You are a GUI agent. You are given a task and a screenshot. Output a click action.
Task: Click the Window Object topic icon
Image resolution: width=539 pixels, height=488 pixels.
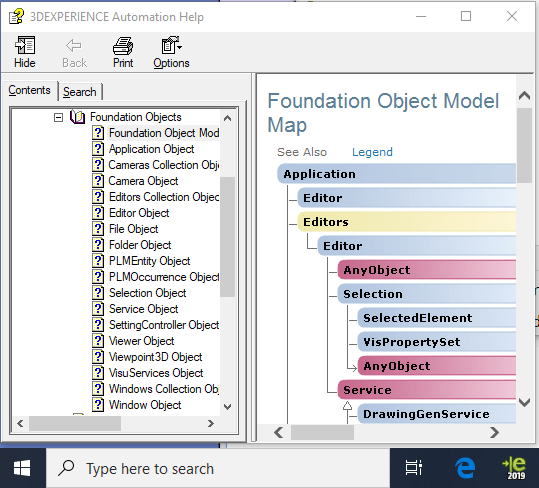pyautogui.click(x=98, y=404)
